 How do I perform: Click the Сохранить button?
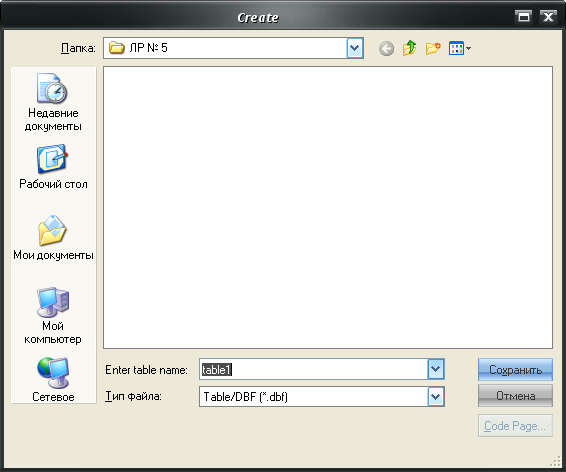pyautogui.click(x=515, y=370)
